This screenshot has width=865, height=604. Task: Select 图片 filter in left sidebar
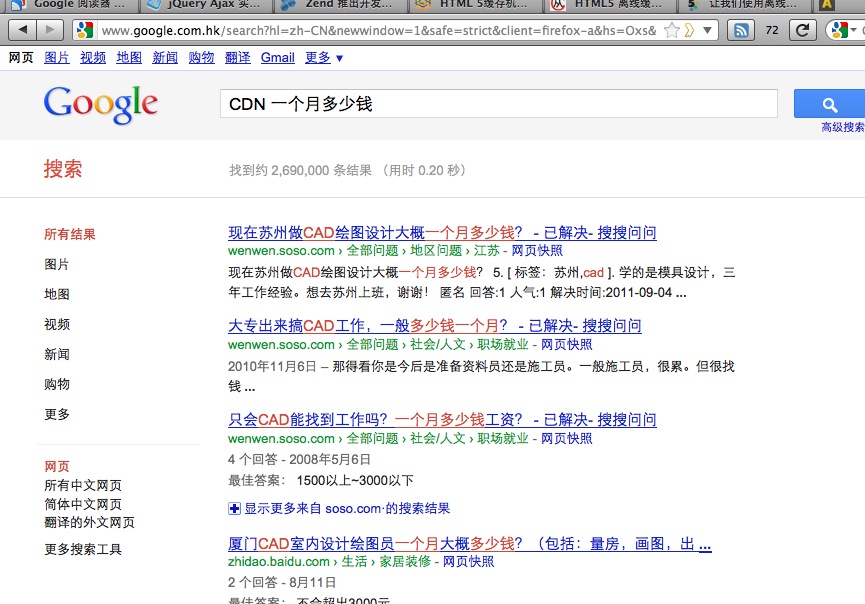point(57,264)
